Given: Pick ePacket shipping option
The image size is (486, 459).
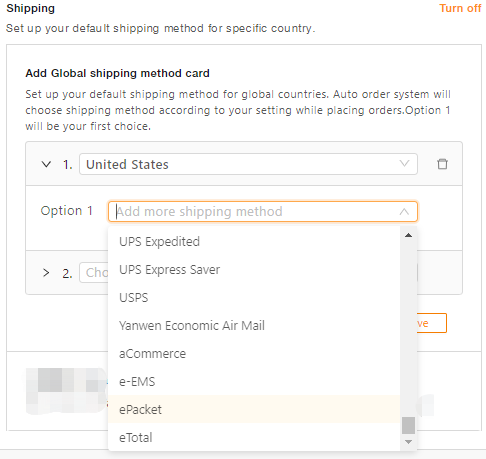Looking at the screenshot, I should [254, 409].
